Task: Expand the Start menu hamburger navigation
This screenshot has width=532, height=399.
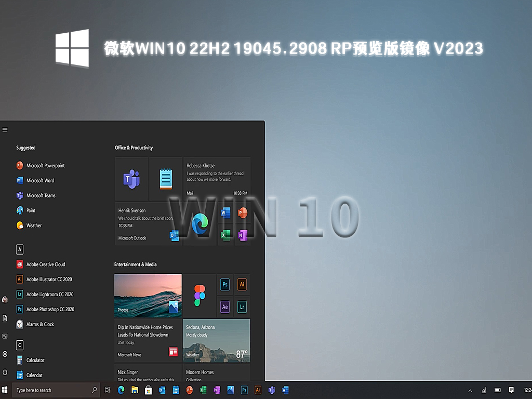Action: point(5,129)
